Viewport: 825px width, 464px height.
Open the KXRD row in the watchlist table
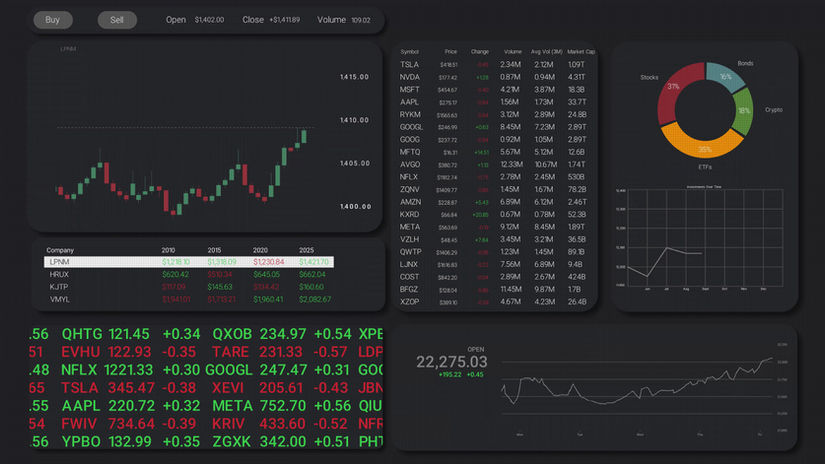(x=495, y=215)
